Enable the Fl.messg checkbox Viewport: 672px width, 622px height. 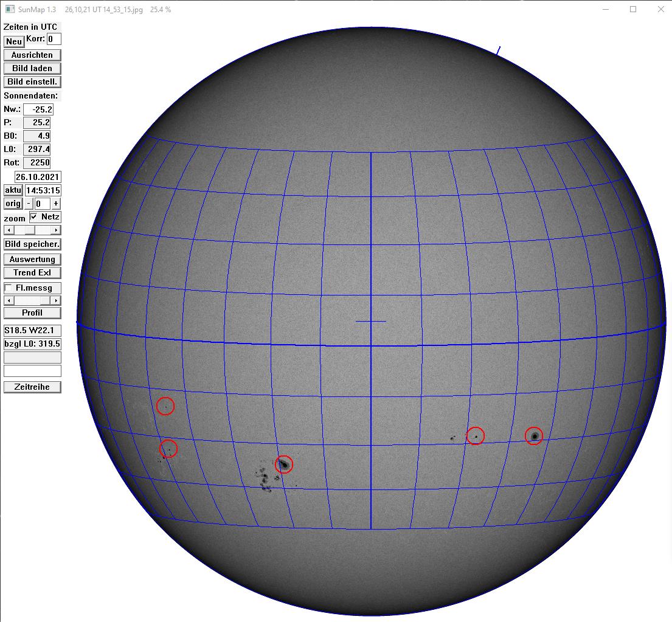point(7,287)
